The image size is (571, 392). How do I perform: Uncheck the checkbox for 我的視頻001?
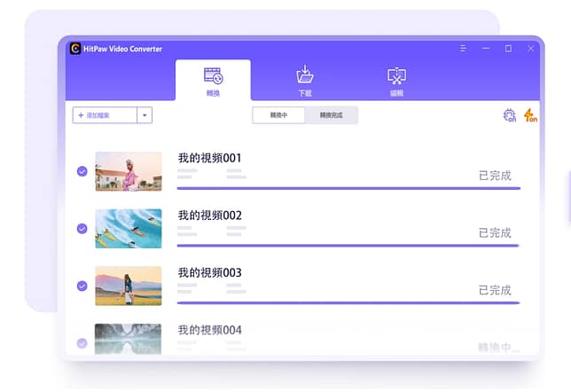point(82,171)
